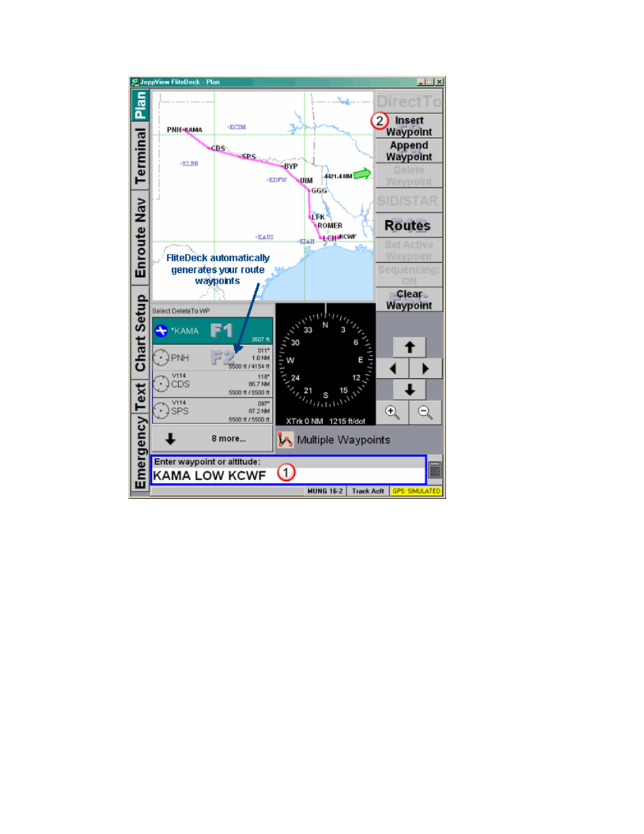Switch to Chart Setup tab
Screen dimensions: 644x834
click(x=140, y=332)
